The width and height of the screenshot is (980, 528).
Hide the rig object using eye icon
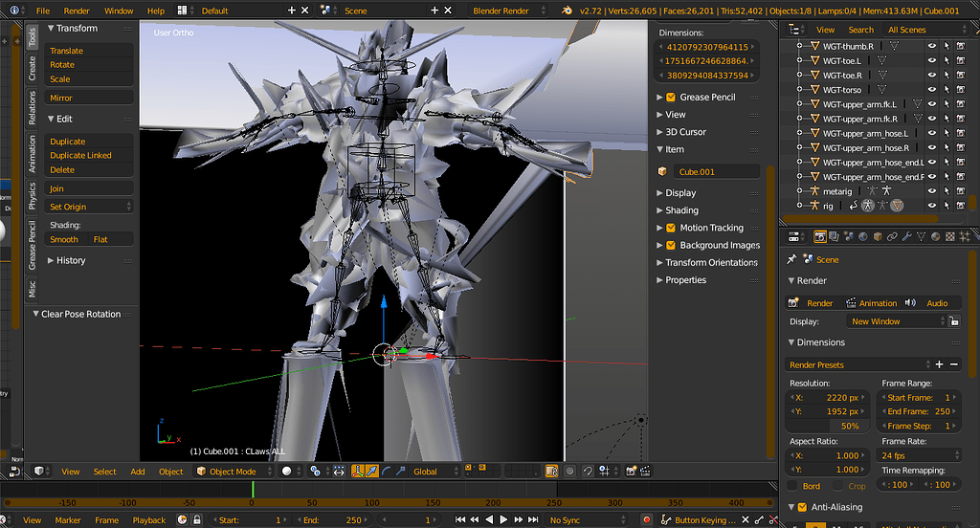click(x=931, y=206)
